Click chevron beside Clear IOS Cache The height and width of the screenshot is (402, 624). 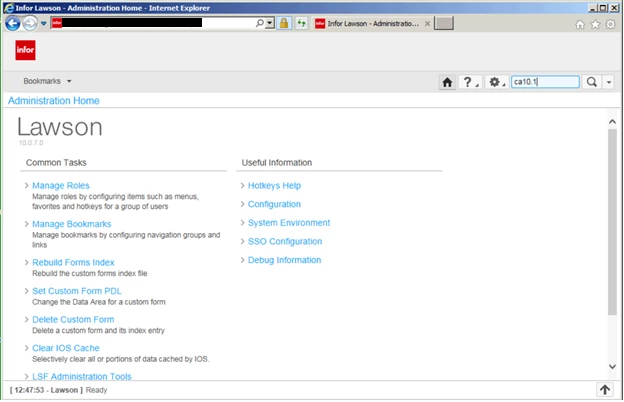26,348
